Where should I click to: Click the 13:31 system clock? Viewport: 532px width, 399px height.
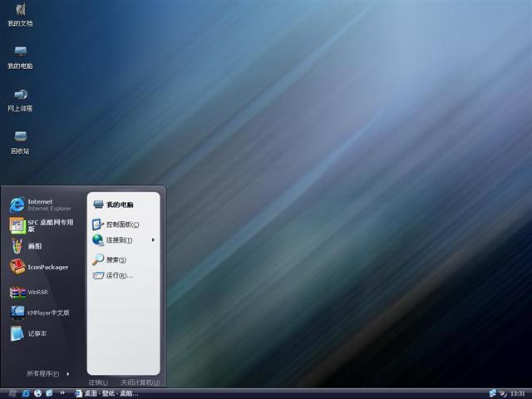[517, 393]
